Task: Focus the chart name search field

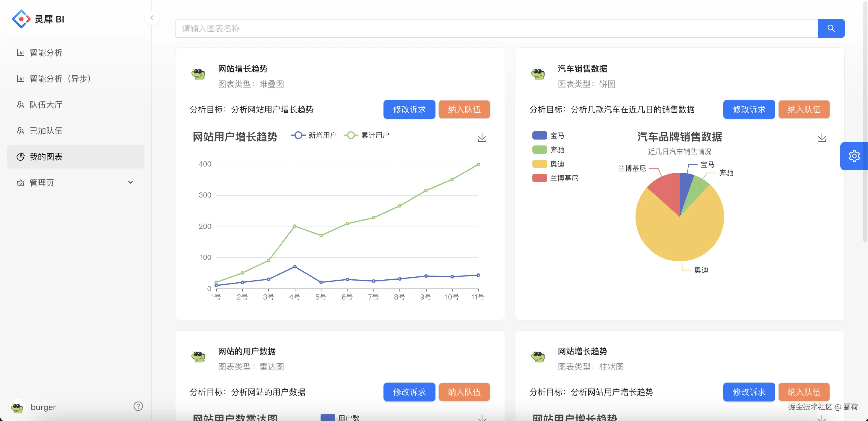Action: (496, 28)
